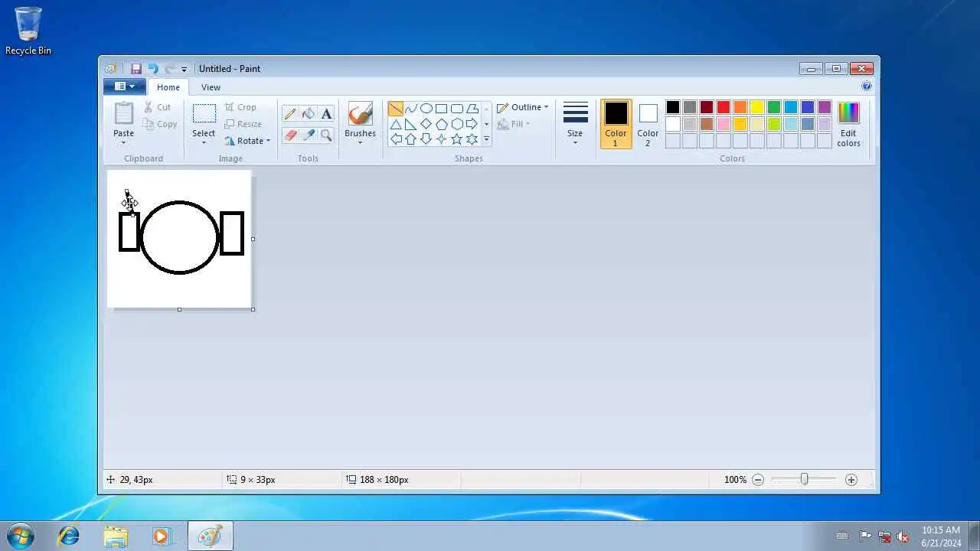Choose the Diamond shape
980x551 pixels.
[426, 124]
